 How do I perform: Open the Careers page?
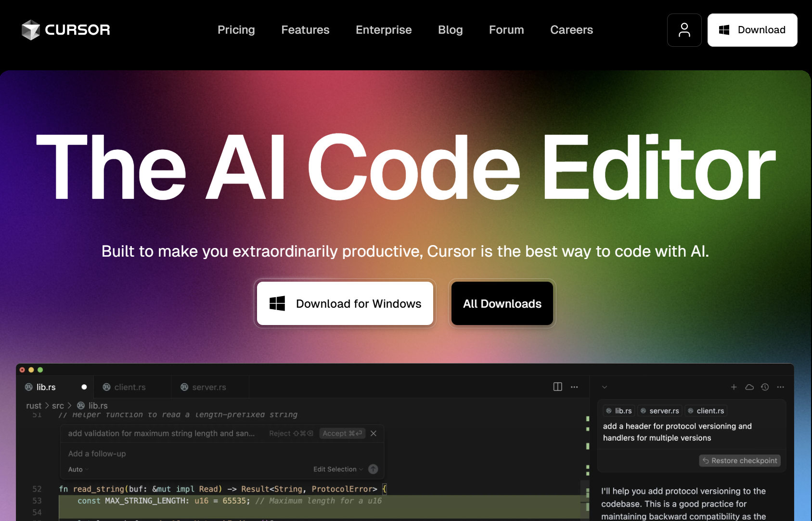click(x=571, y=30)
